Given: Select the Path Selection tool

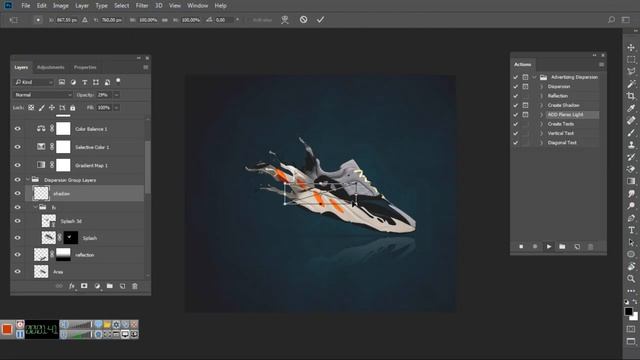Looking at the screenshot, I should (x=631, y=242).
